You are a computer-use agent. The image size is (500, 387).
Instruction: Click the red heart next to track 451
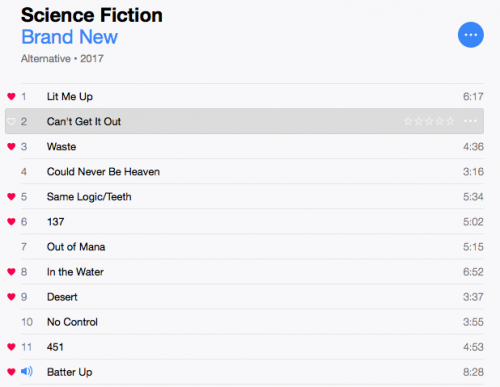[x=11, y=347]
